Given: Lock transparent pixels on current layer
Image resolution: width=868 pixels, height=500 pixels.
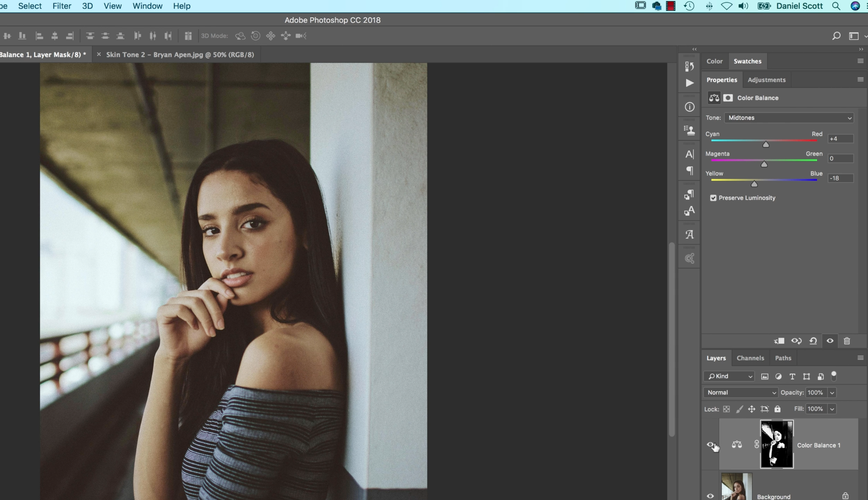Looking at the screenshot, I should coord(727,409).
